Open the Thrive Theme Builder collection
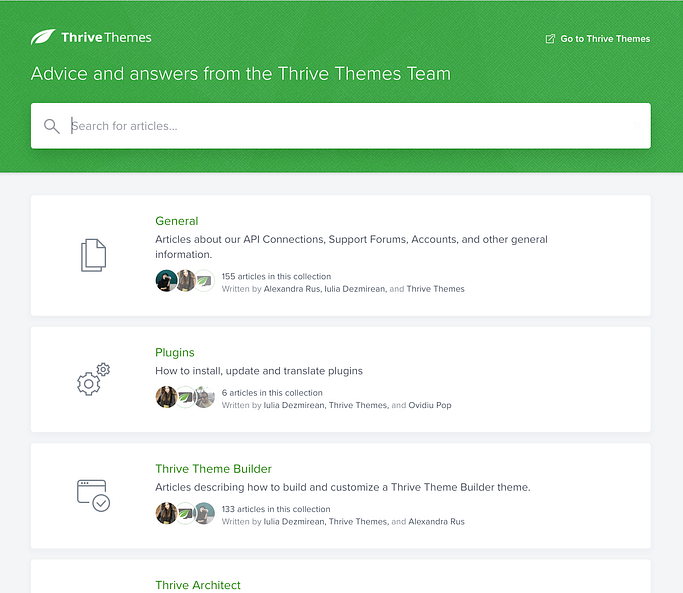 (x=213, y=469)
